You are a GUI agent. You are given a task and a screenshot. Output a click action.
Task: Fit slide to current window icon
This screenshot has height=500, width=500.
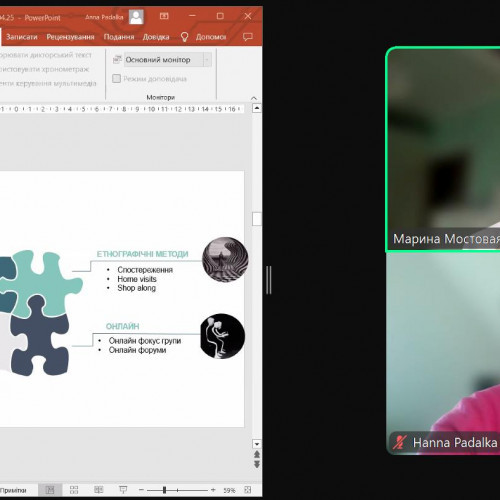click(248, 490)
